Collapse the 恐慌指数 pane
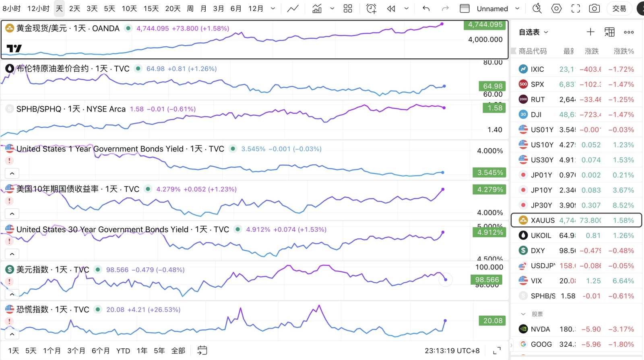The image size is (644, 360). (12, 334)
